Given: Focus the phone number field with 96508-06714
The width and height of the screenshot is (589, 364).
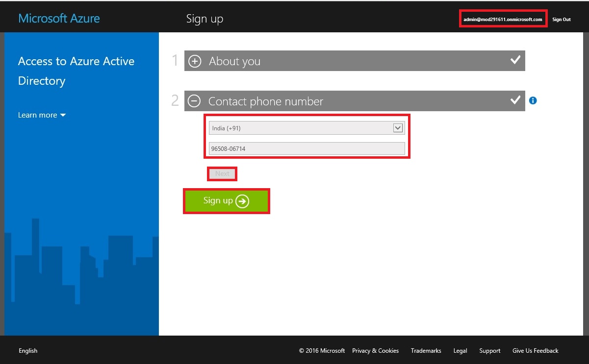Looking at the screenshot, I should pos(307,148).
